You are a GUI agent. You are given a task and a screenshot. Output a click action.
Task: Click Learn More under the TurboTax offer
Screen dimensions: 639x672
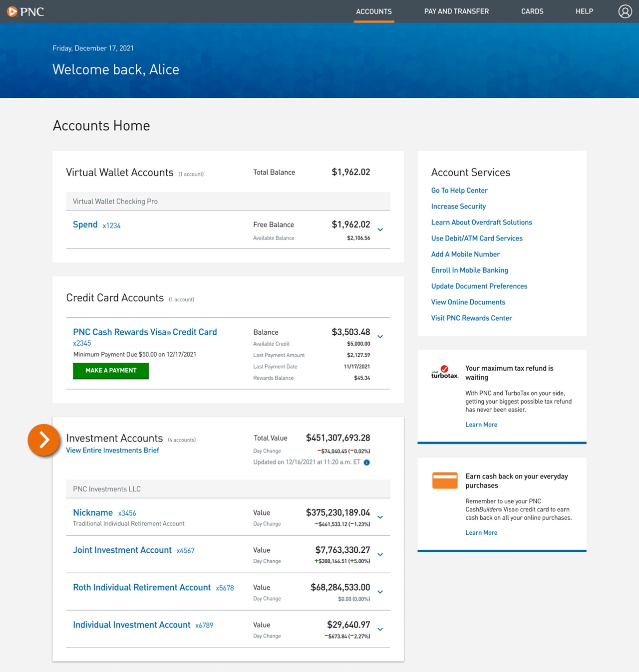click(x=481, y=424)
